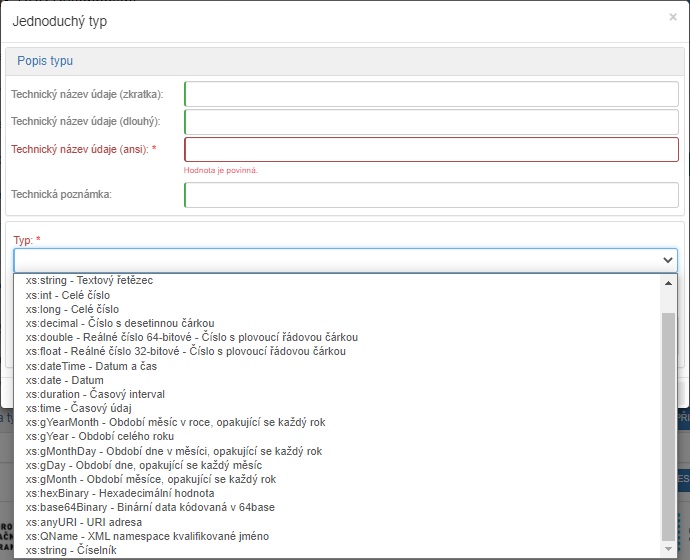The height and width of the screenshot is (560, 690).
Task: Focus the Technický název údaje (ansi) field
Action: tap(431, 149)
